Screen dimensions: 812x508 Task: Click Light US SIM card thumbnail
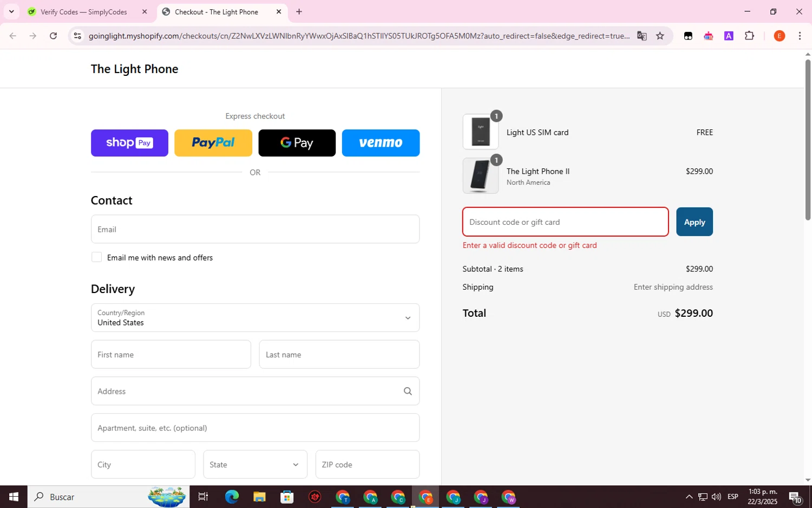point(481,132)
